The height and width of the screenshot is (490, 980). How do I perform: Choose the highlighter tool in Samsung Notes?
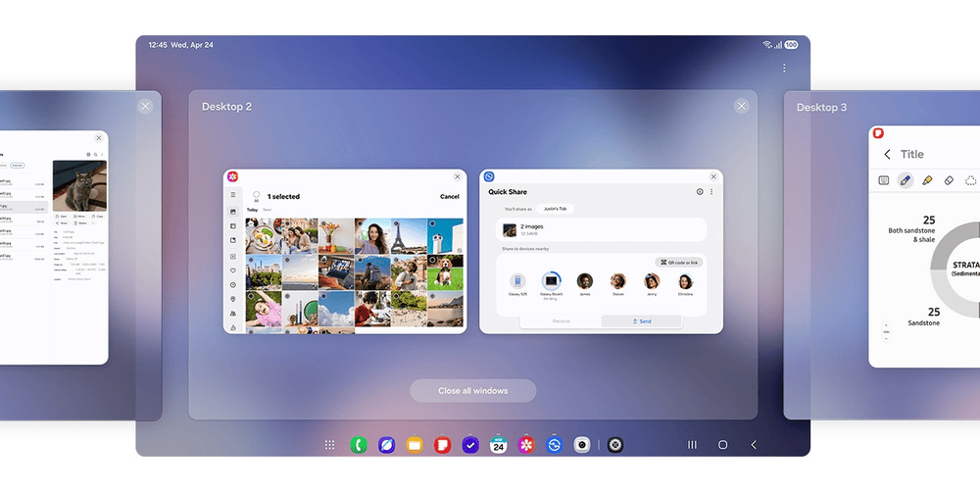[x=927, y=180]
